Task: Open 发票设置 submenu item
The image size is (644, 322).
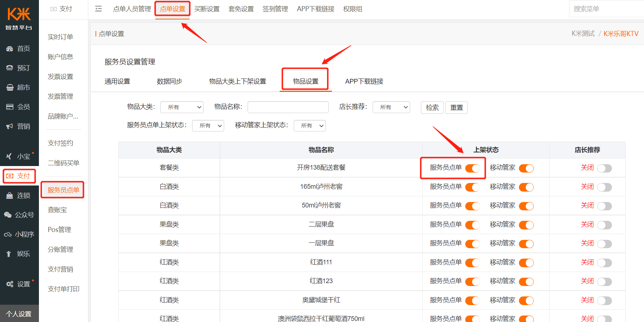Action: [61, 77]
